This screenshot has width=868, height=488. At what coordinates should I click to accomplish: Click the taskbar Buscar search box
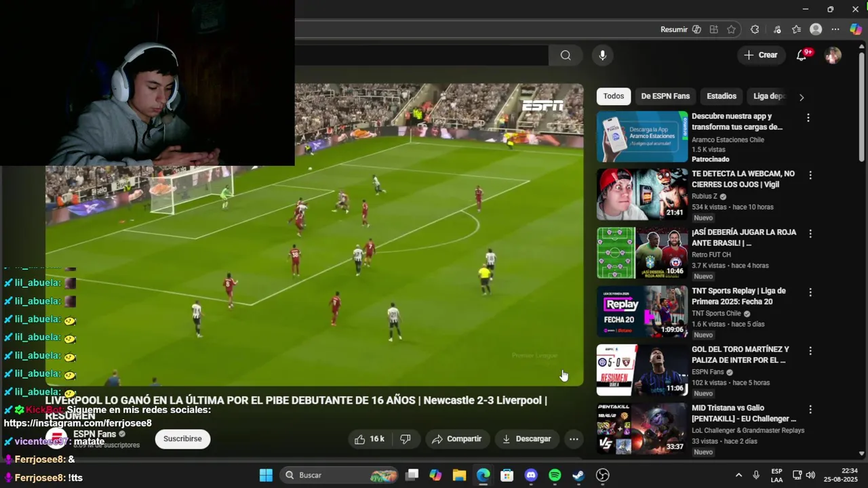[341, 475]
